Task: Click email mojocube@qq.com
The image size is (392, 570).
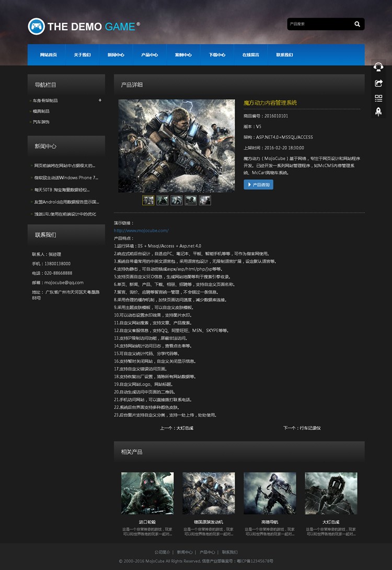Action: (64, 283)
